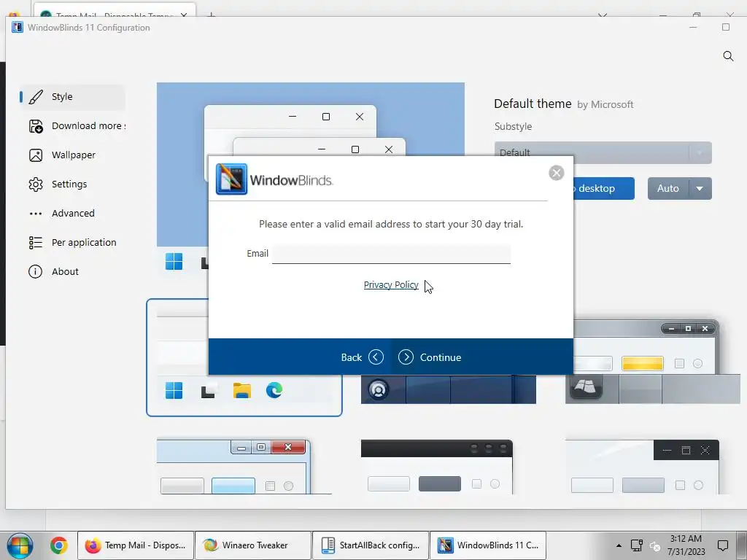This screenshot has height=560, width=747.
Task: Open Per application settings
Action: [x=72, y=242]
